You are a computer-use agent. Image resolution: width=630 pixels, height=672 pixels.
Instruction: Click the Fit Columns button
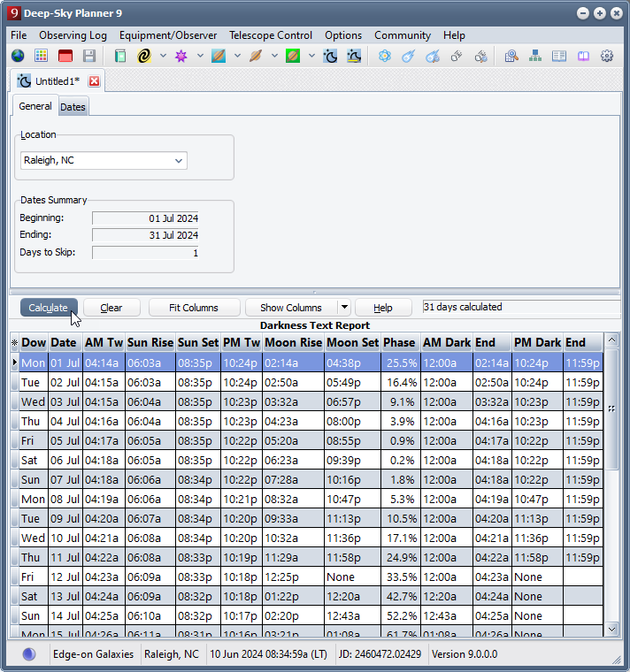pos(194,308)
